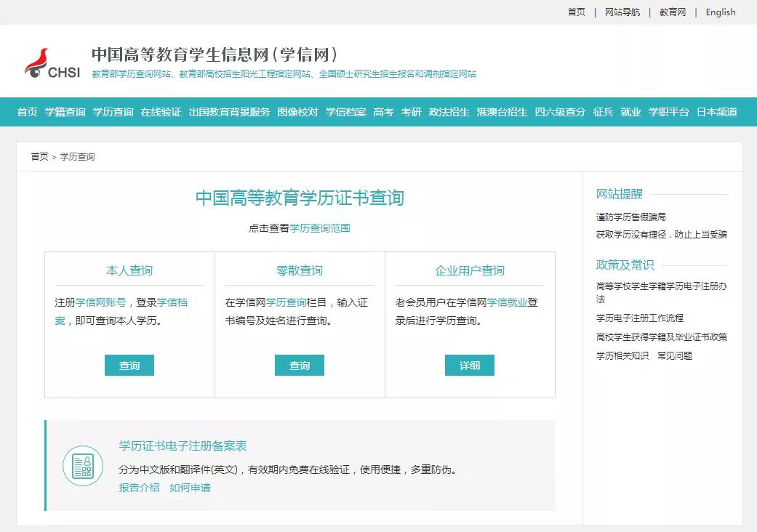Open the 学信就业 link
Image resolution: width=757 pixels, height=532 pixels.
507,302
